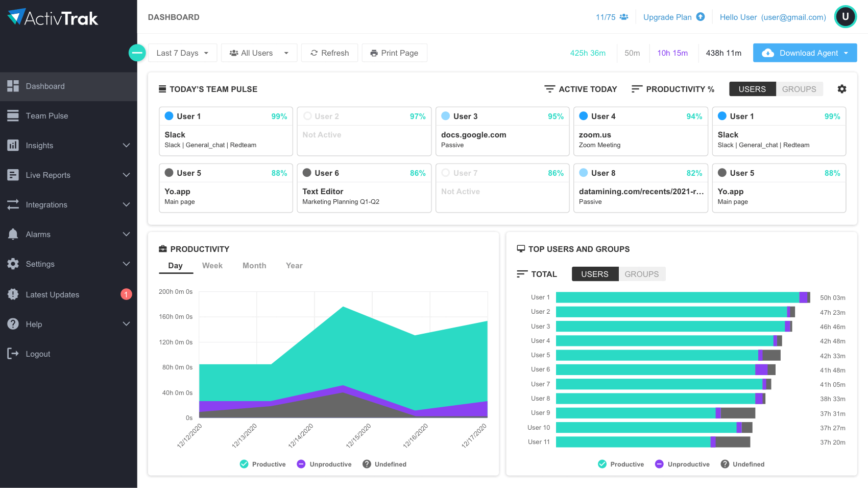Select the Print Page icon

(375, 53)
